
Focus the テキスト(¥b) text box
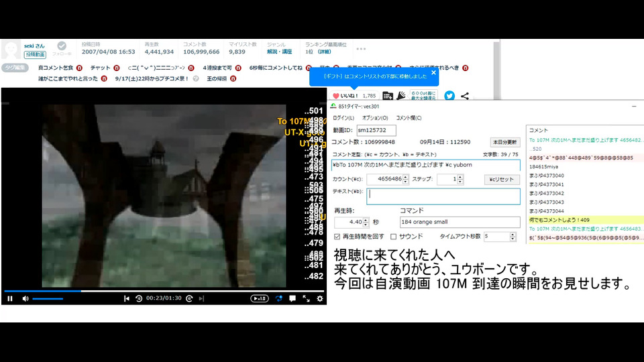(443, 196)
